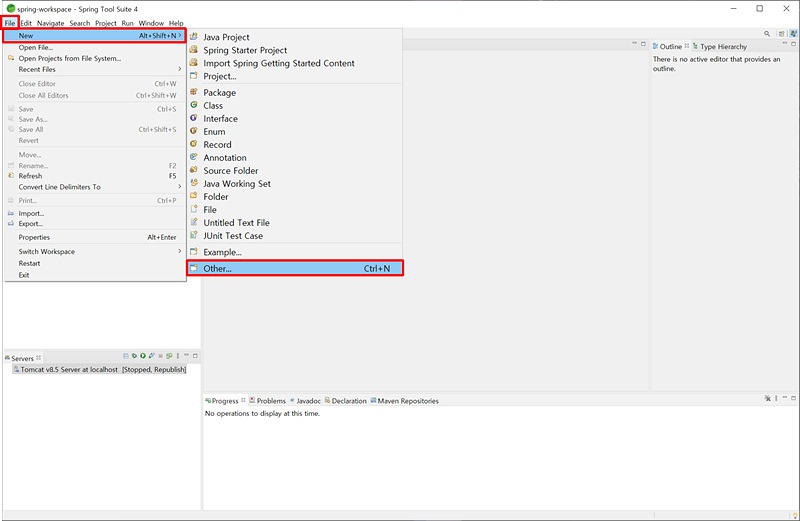Click the Publish to server icon
Image resolution: width=800 pixels, height=521 pixels.
(x=169, y=356)
